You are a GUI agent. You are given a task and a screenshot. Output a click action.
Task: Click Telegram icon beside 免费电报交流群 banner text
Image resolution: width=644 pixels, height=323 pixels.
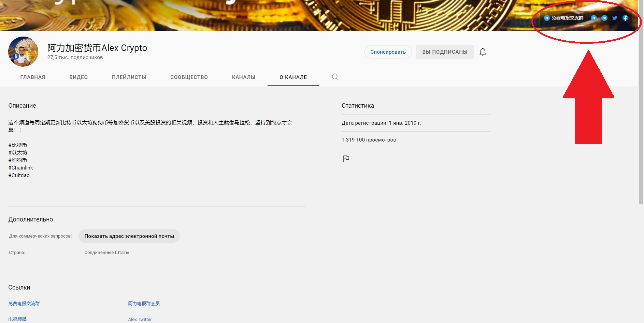[547, 18]
